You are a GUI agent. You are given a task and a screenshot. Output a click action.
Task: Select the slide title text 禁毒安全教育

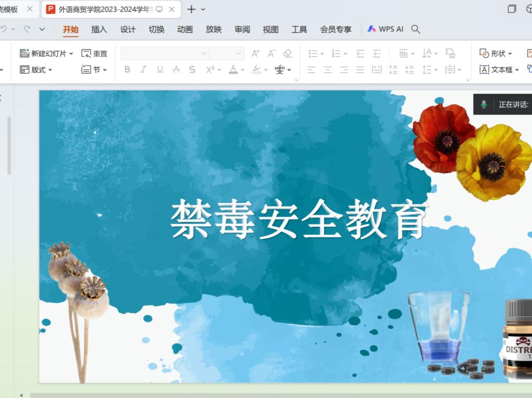[x=299, y=220]
